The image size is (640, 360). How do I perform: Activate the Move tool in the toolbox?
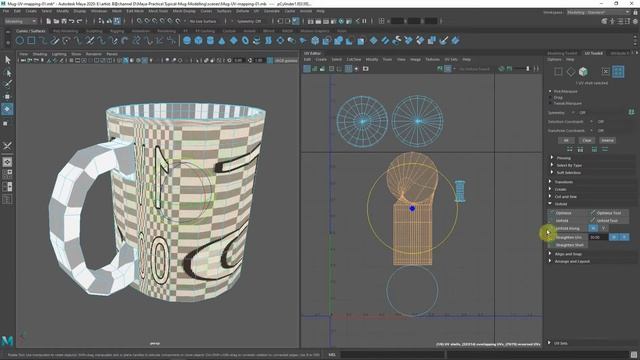[7, 97]
